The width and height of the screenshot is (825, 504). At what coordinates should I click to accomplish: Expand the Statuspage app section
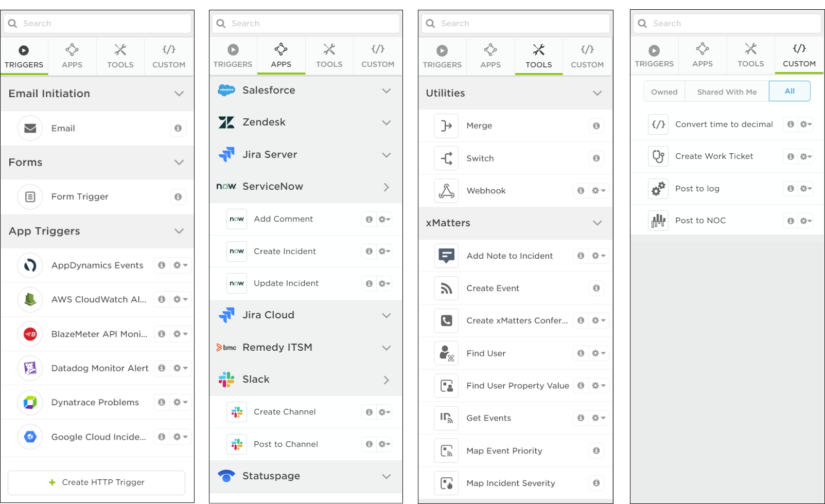(387, 476)
